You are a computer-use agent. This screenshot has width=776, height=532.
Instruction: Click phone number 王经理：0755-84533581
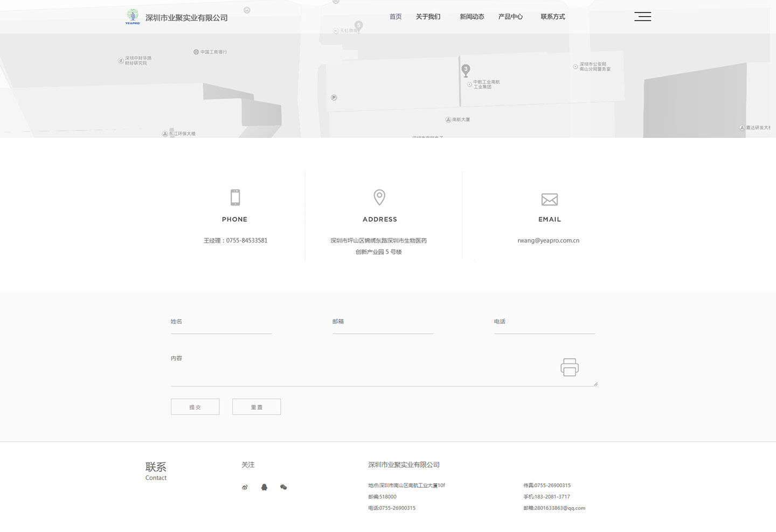(235, 240)
